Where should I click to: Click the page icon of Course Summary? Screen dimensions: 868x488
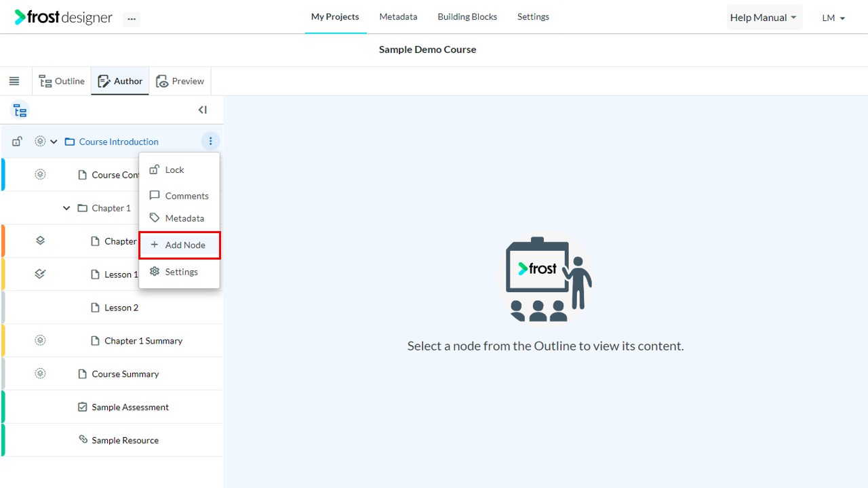(83, 373)
